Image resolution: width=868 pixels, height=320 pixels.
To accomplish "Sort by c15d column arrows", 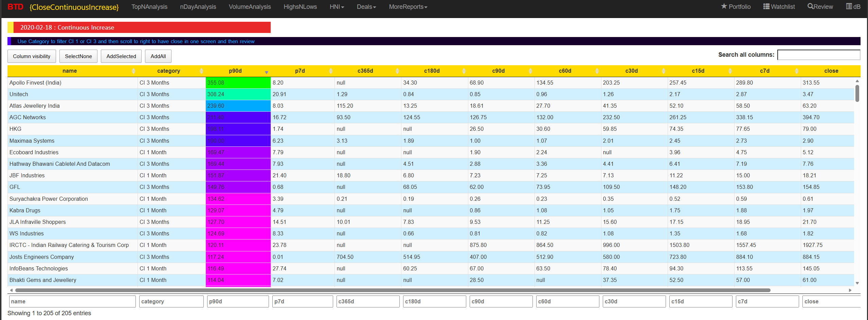I will click(730, 71).
